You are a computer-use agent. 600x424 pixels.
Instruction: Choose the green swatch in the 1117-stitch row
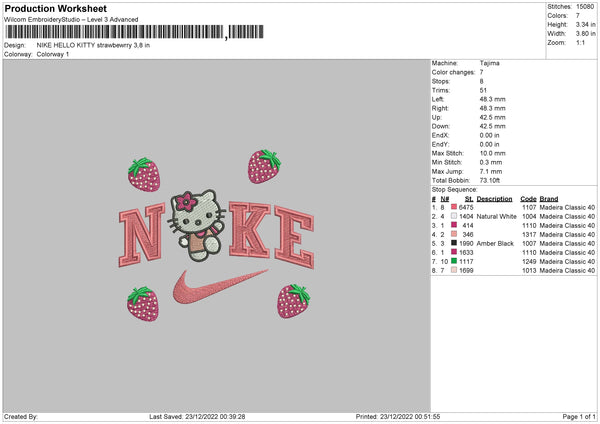pyautogui.click(x=454, y=261)
